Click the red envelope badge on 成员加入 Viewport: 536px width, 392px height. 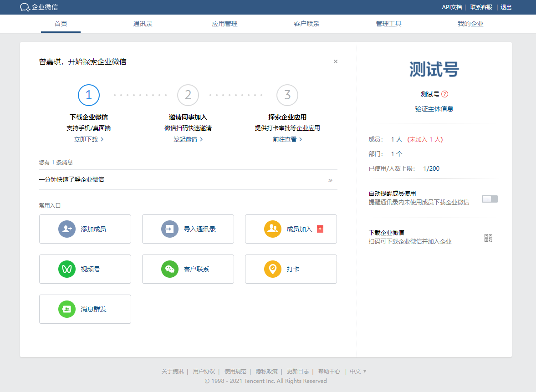320,229
